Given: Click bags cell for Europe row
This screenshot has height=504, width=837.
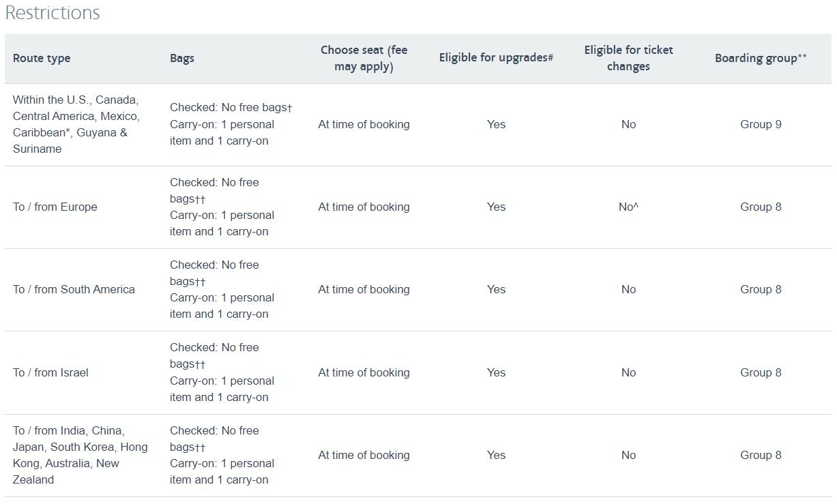Looking at the screenshot, I should (x=222, y=207).
